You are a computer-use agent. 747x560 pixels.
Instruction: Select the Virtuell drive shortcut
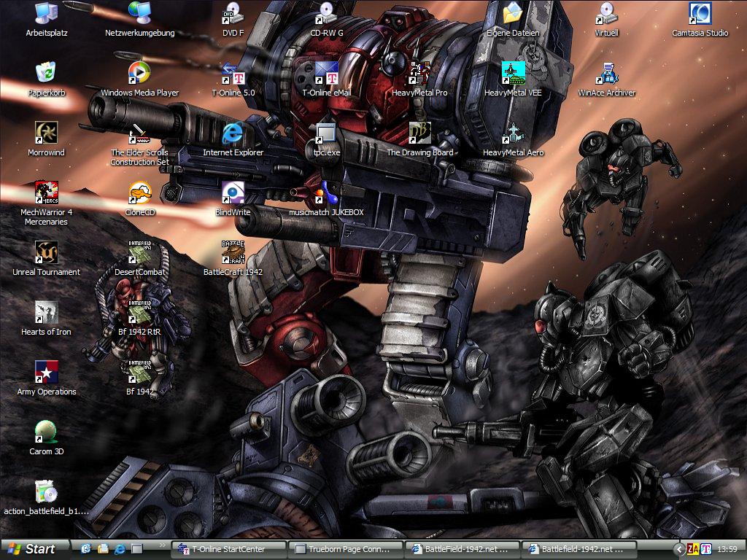point(606,20)
